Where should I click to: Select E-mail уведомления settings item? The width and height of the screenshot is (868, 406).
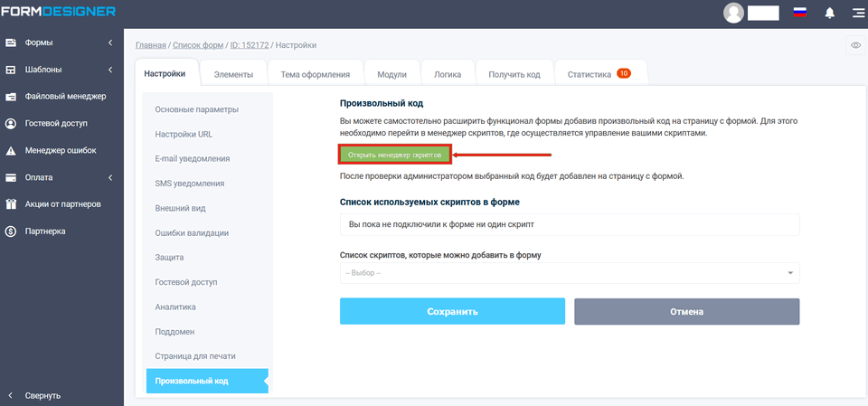192,158
